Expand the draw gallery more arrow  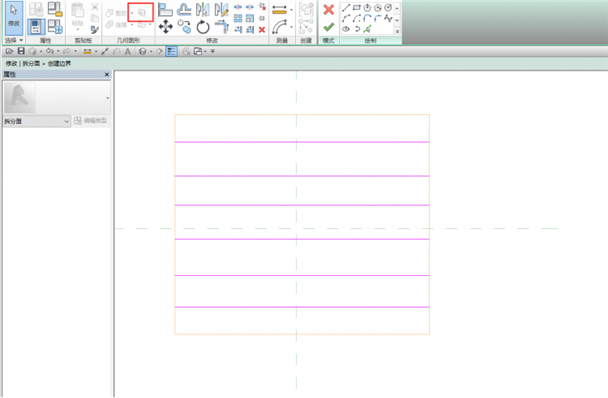pyautogui.click(x=397, y=31)
